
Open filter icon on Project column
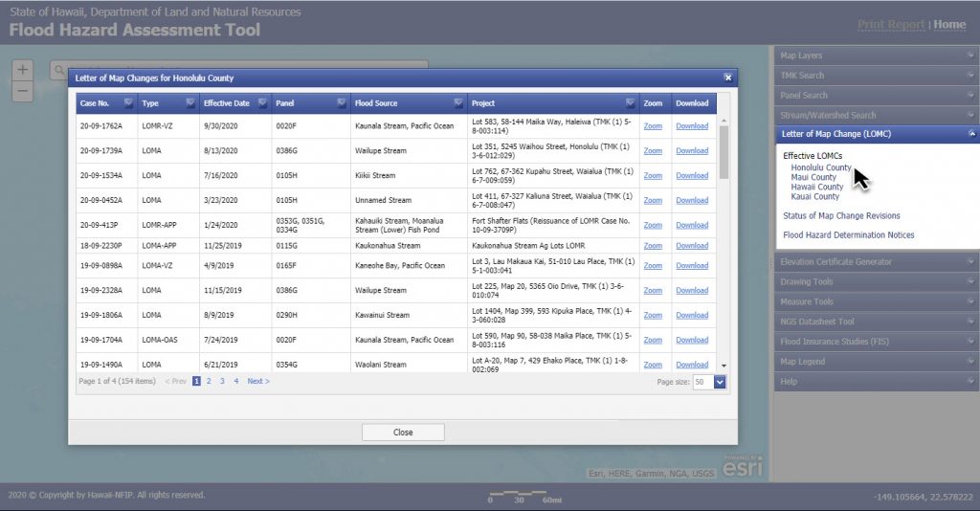[630, 103]
